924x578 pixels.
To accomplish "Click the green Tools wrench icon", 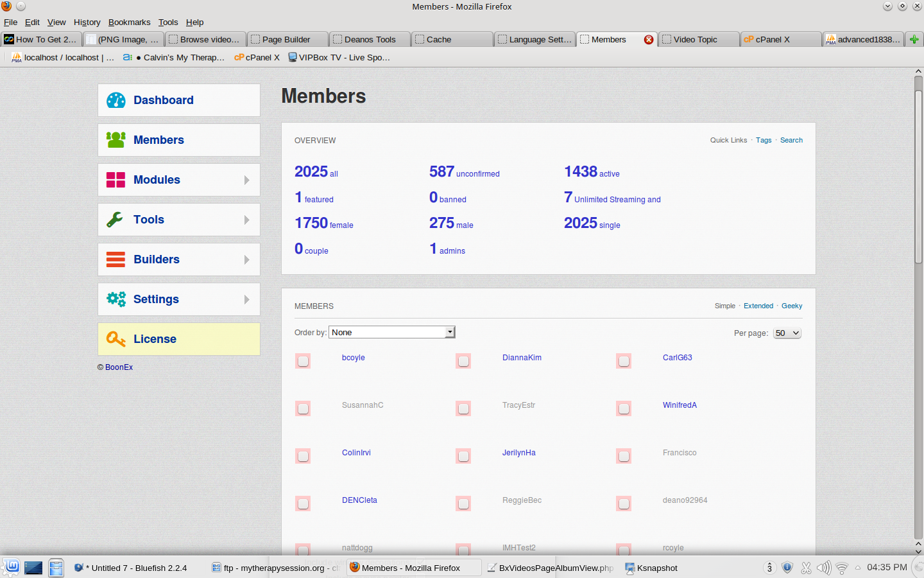I will tap(116, 220).
